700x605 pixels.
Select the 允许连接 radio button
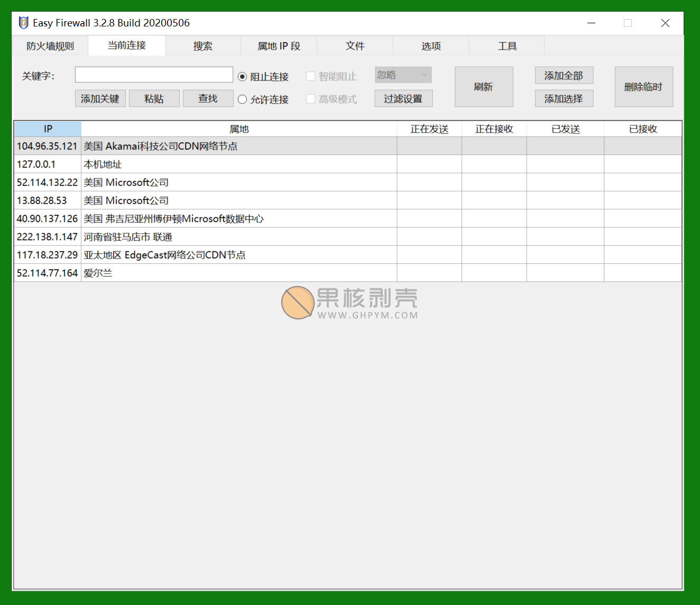coord(243,99)
